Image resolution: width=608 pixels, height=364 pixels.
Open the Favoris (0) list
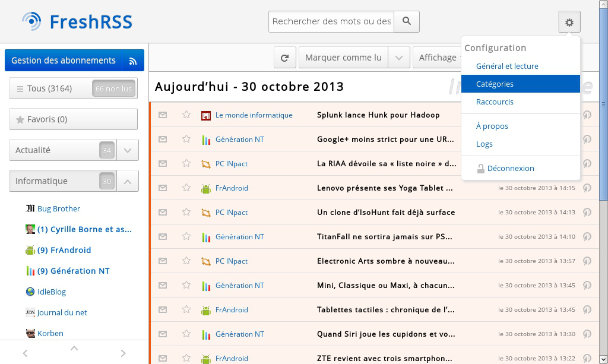click(73, 119)
